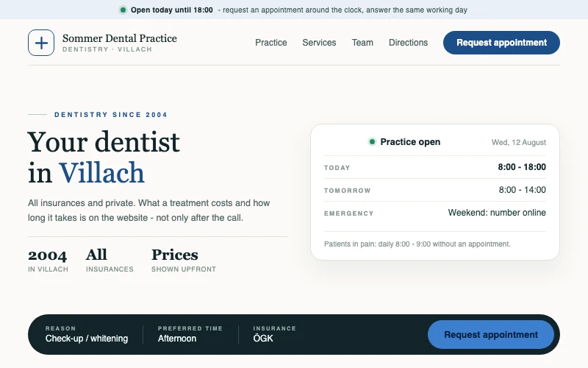Click the Sommer Dental Practice title

coord(120,38)
